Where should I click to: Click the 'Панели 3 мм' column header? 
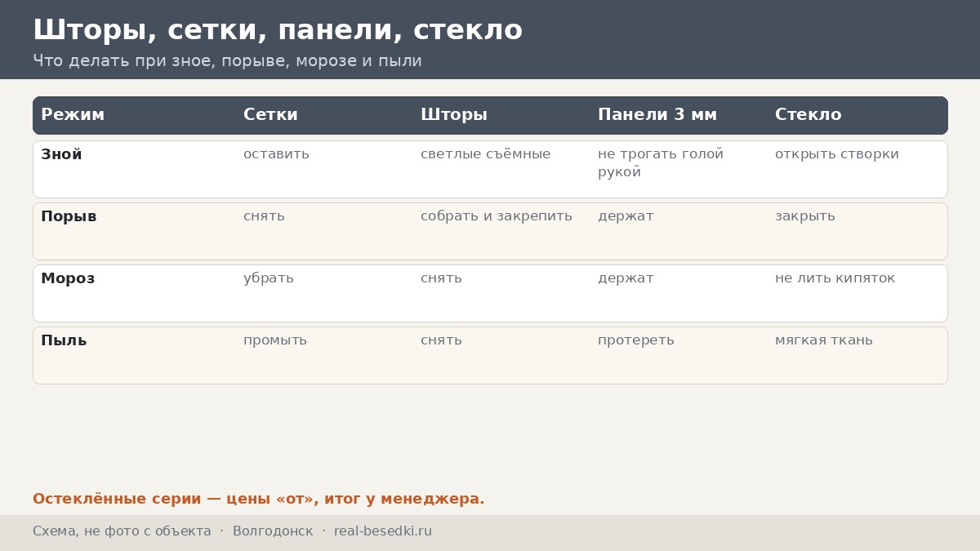(657, 115)
